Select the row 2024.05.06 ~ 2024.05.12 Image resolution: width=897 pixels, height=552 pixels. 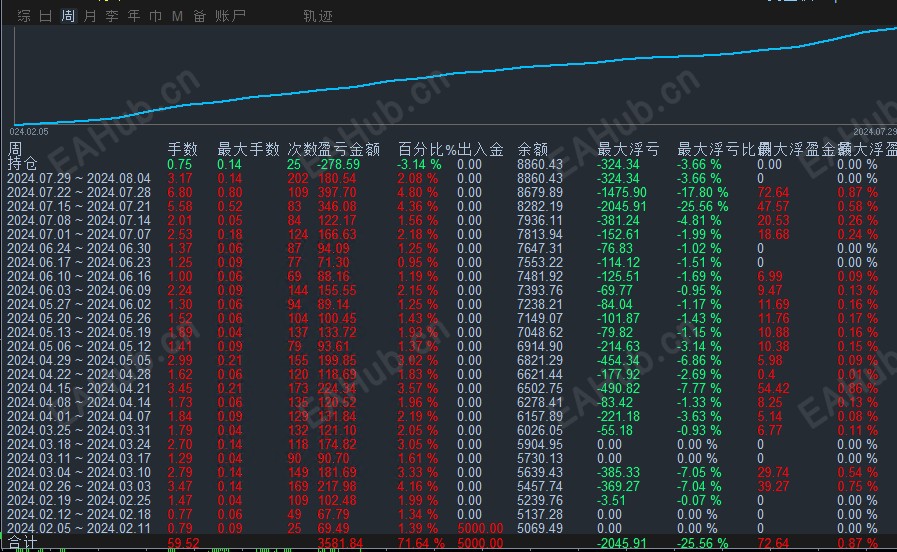point(448,347)
